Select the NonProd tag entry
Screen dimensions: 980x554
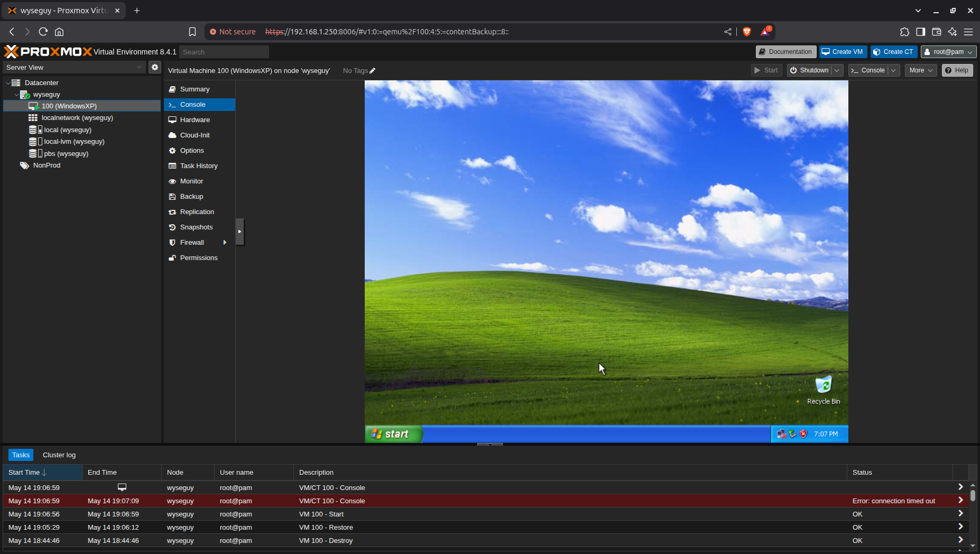[x=47, y=165]
